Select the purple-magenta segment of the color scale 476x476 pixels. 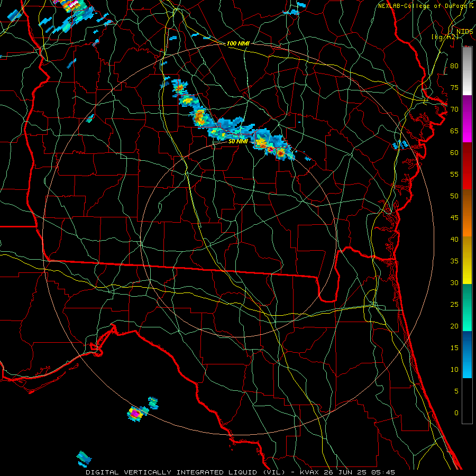click(467, 118)
